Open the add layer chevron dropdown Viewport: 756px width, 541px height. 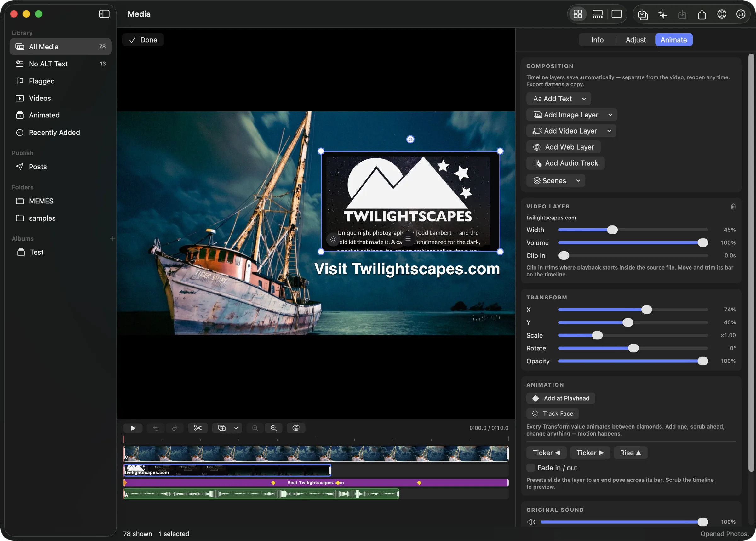(x=236, y=428)
